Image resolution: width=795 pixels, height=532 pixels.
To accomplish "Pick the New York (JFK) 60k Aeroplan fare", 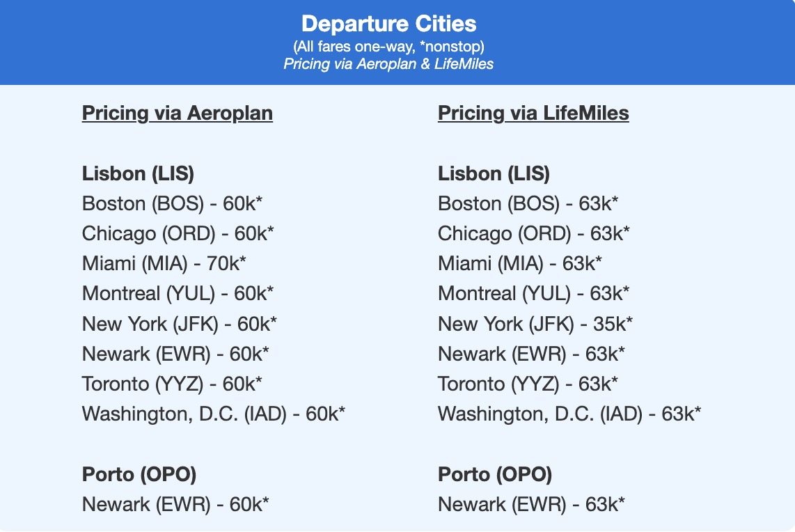I will 179,324.
